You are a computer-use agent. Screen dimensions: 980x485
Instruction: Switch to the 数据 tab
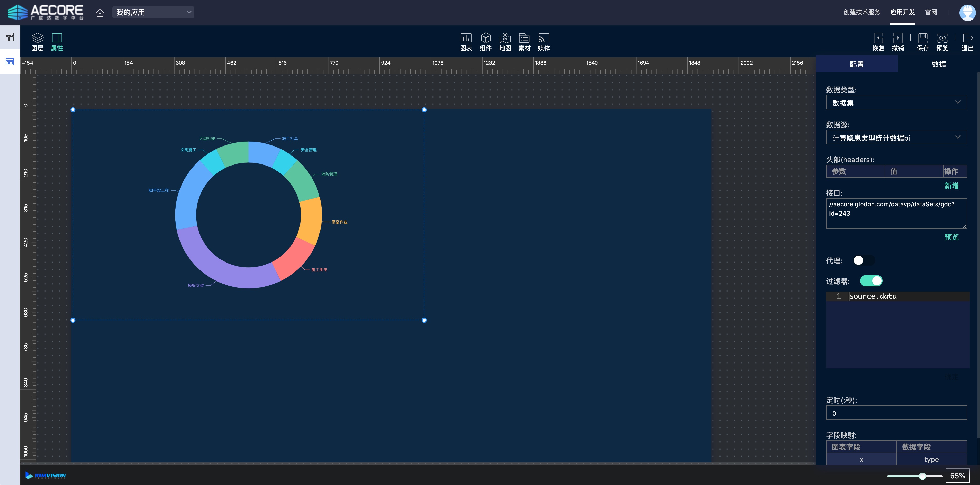[x=938, y=64]
